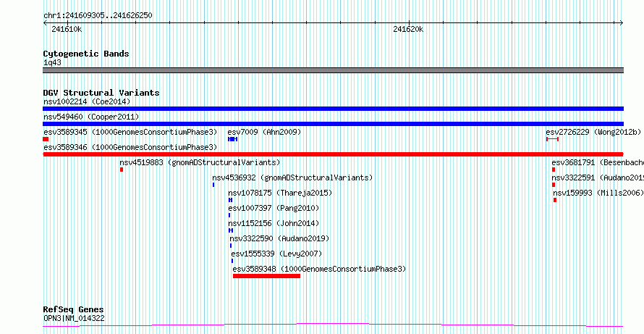The width and height of the screenshot is (644, 334).
Task: Open the nsv1078175 (Thareja2015) label
Action: (280, 193)
